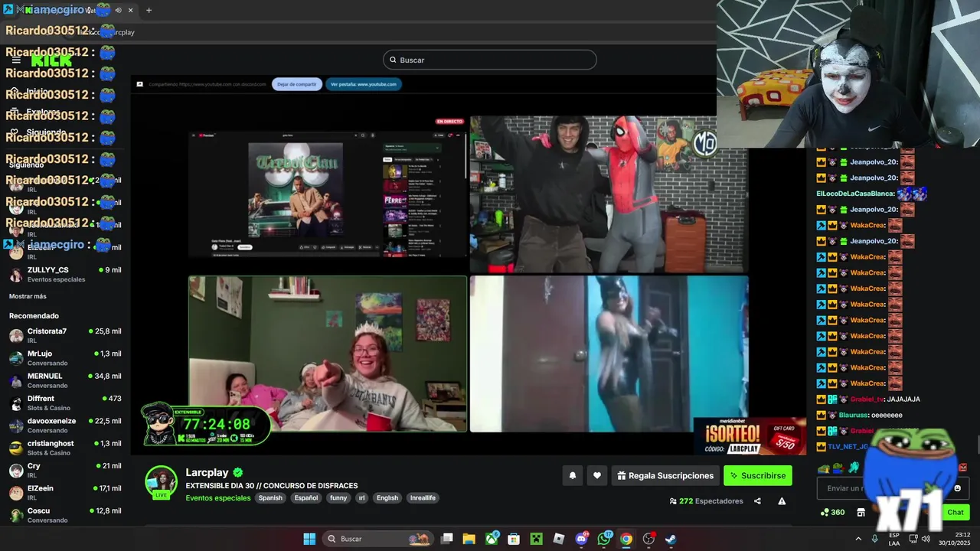Click the YouTube TrebolClan video panel
Viewport: 980px width, 551px height.
(x=328, y=194)
